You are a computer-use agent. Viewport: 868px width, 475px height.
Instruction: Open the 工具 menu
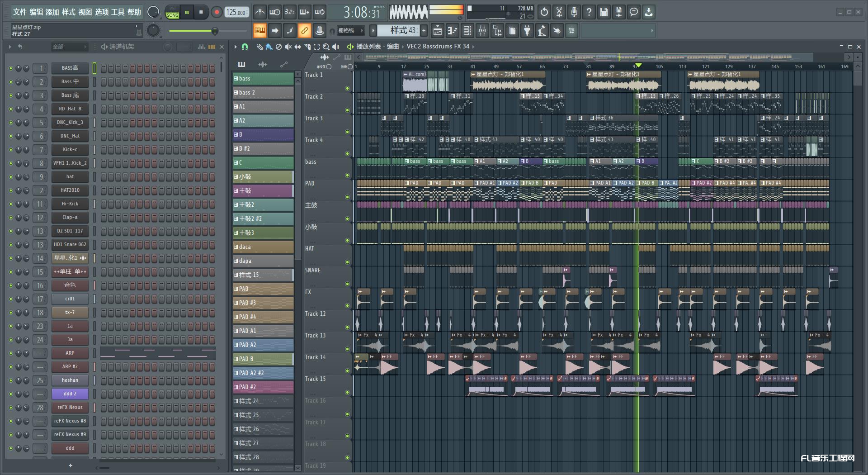coord(118,12)
